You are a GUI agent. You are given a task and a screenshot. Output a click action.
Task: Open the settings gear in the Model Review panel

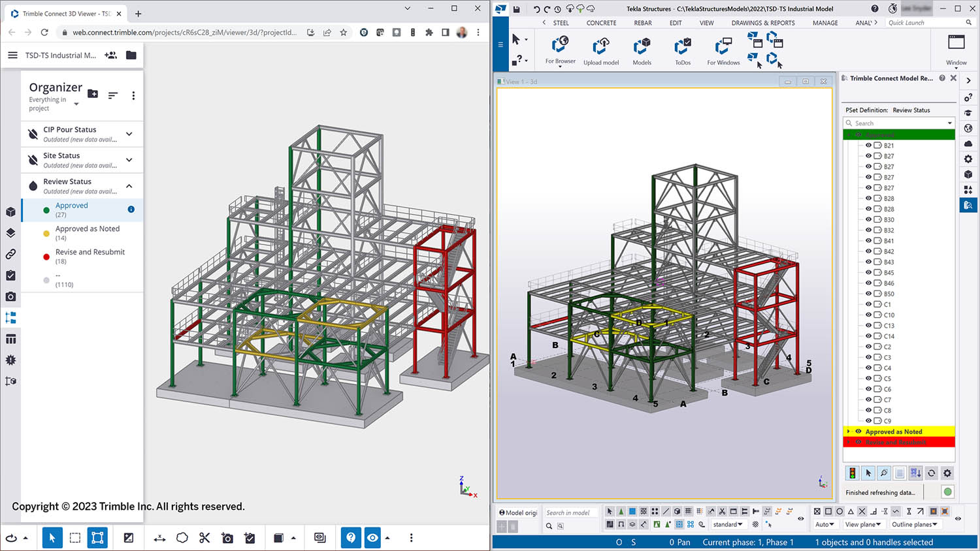(947, 473)
